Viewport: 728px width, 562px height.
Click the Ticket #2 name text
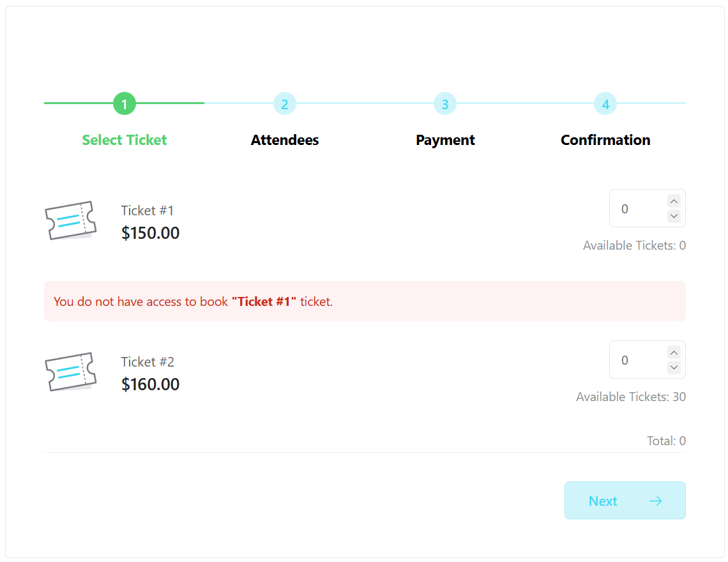tap(148, 362)
